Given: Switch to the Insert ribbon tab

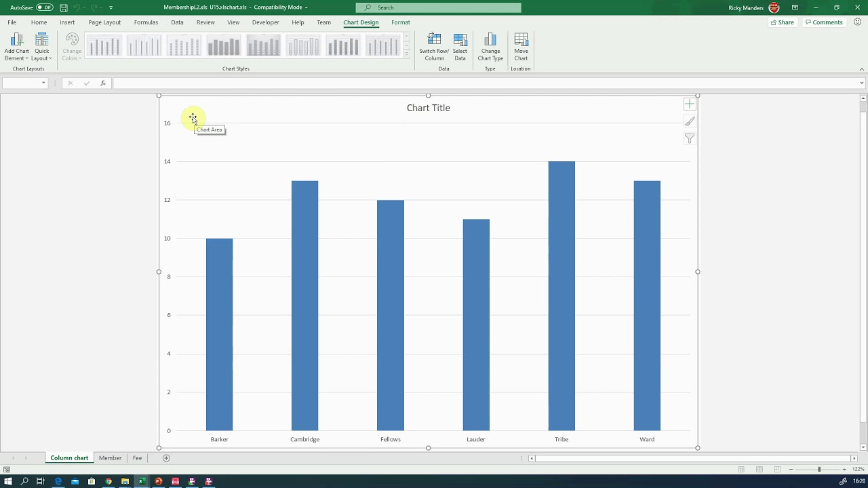Looking at the screenshot, I should [x=67, y=22].
